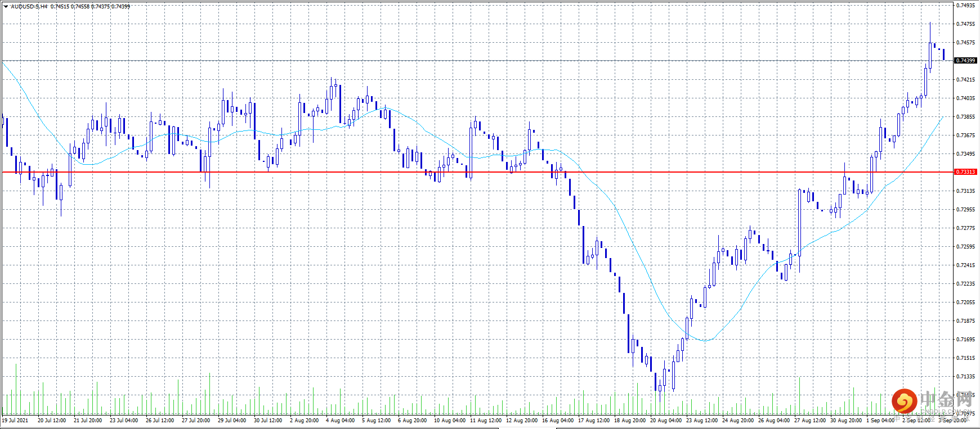
Task: Click the 0.74215 price scale label
Action: coord(966,80)
